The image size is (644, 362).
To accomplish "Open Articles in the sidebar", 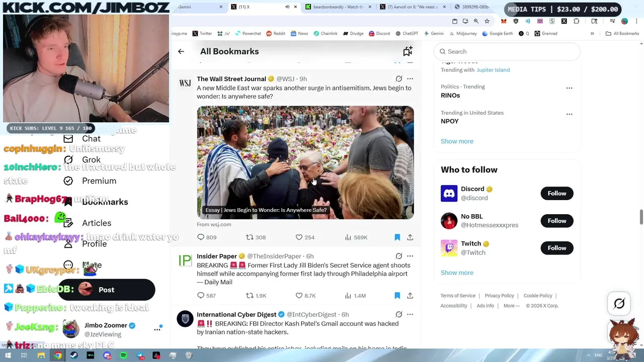I will click(x=88, y=223).
